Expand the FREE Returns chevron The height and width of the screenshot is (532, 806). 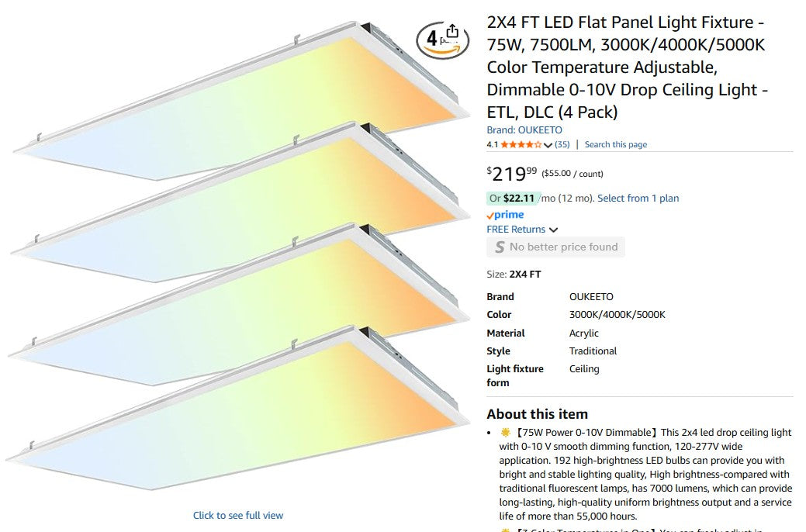pos(553,230)
